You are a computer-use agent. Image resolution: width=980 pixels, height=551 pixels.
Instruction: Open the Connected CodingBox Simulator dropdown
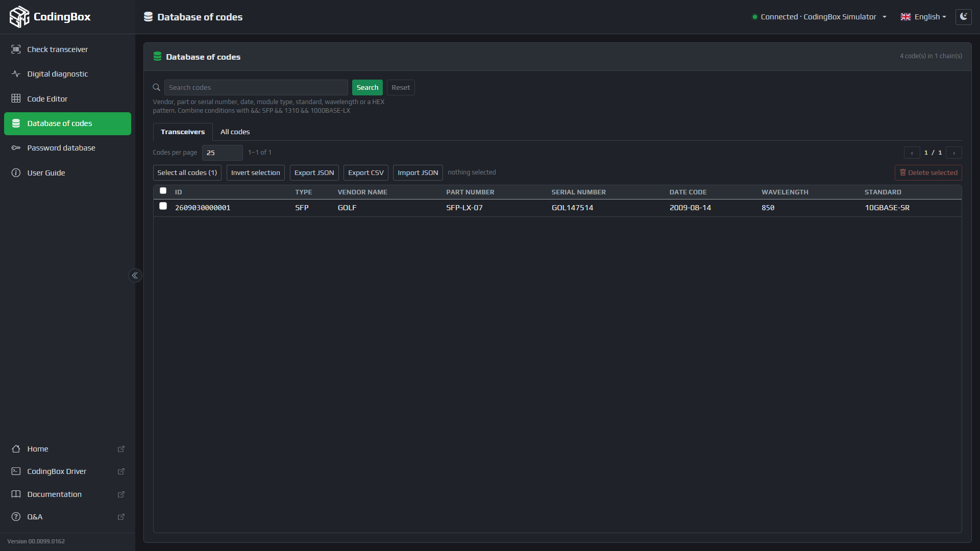point(819,17)
